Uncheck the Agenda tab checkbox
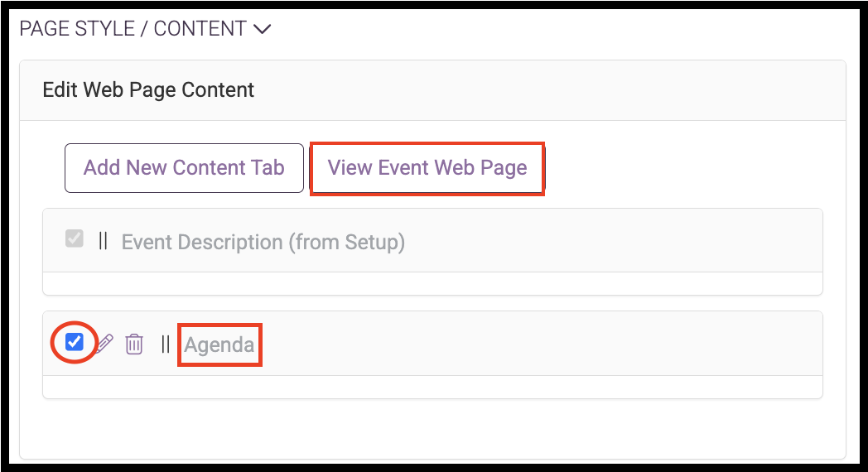 coord(75,342)
